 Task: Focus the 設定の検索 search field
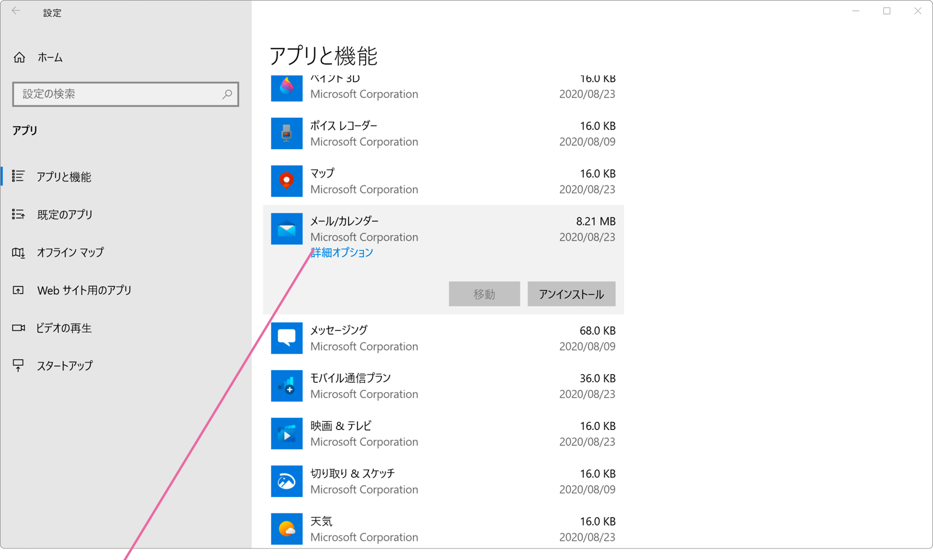pos(125,94)
